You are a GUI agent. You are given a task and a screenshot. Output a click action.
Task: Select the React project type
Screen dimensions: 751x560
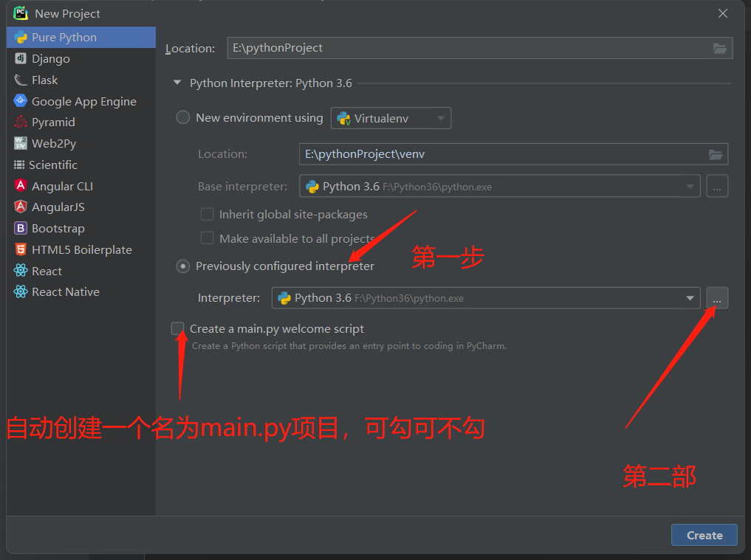pyautogui.click(x=81, y=271)
